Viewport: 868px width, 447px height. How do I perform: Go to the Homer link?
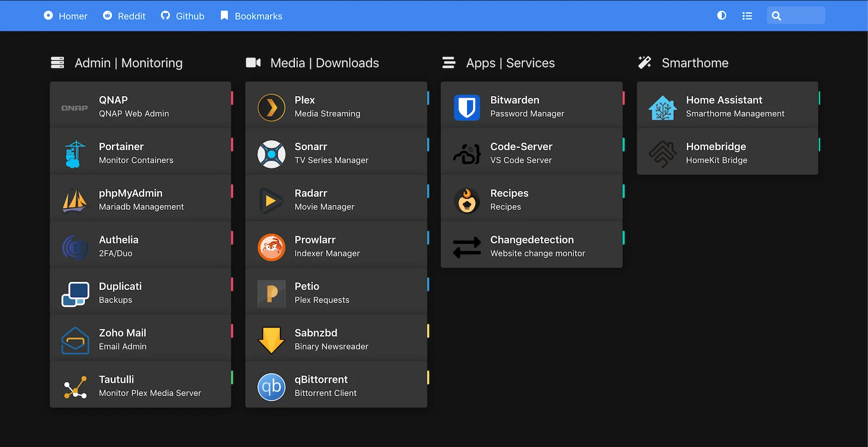66,16
